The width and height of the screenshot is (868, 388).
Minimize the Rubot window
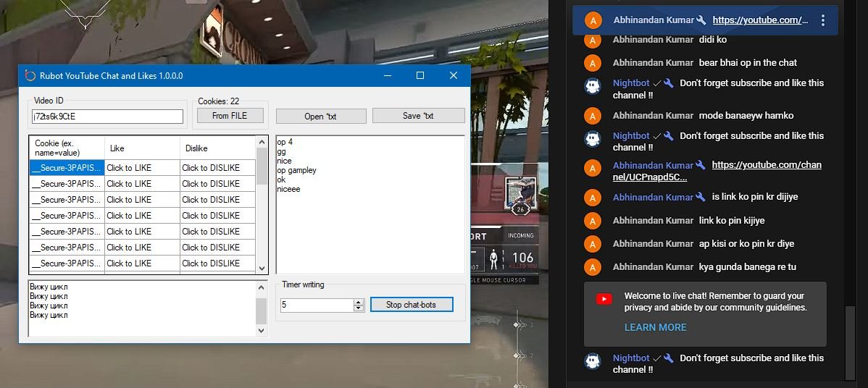pyautogui.click(x=386, y=75)
